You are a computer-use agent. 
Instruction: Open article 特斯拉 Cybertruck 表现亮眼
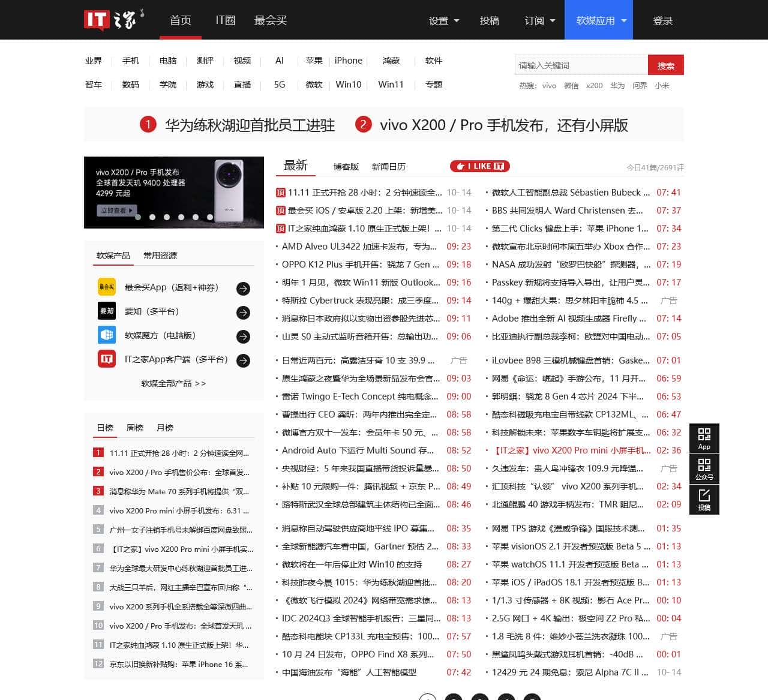[x=361, y=301]
